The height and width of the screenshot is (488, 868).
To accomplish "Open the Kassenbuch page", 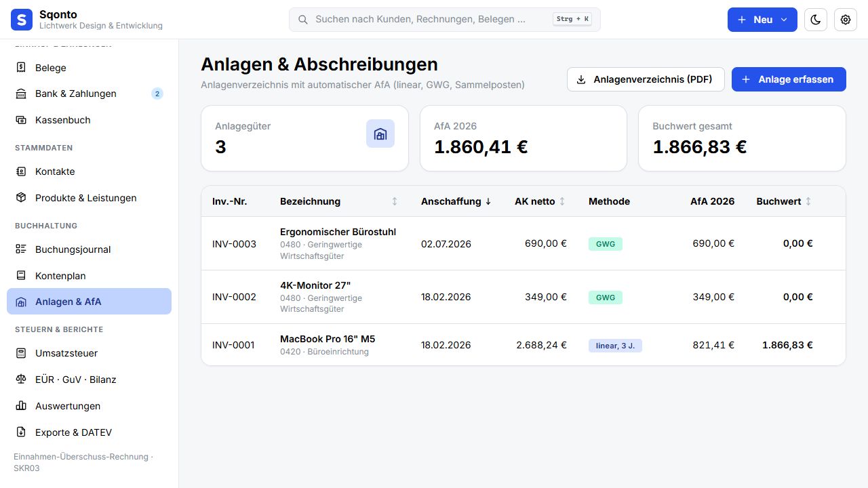I will tap(89, 120).
